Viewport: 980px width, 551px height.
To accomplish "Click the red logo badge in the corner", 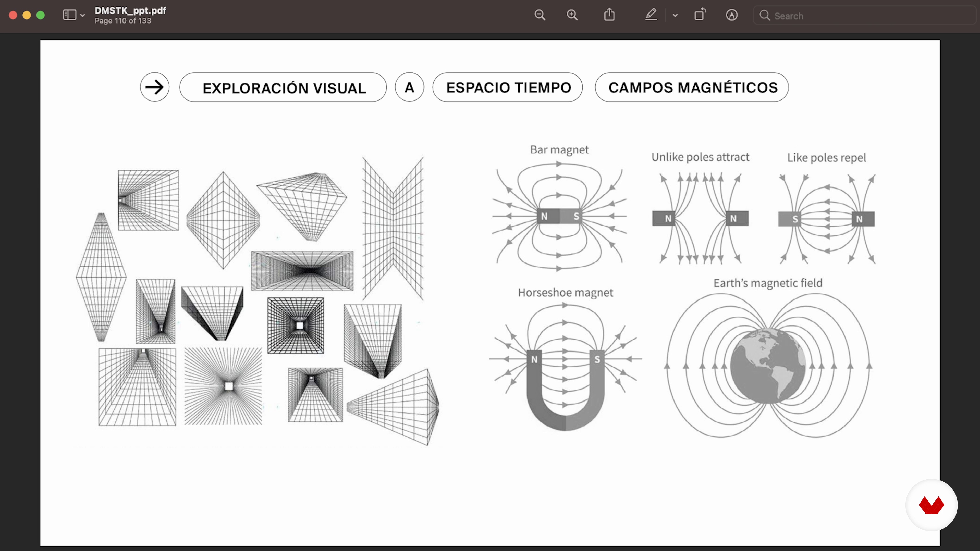I will pyautogui.click(x=931, y=505).
